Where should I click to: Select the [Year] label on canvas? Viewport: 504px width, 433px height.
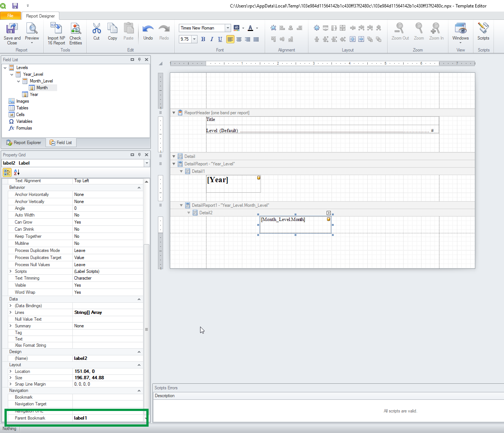(x=233, y=184)
